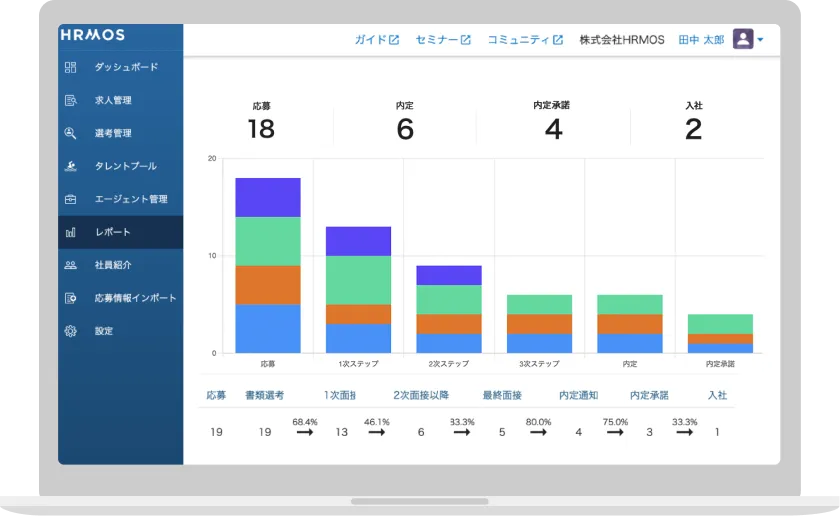Click the purple segment of 応募 bar
The height and width of the screenshot is (516, 840).
pos(268,197)
